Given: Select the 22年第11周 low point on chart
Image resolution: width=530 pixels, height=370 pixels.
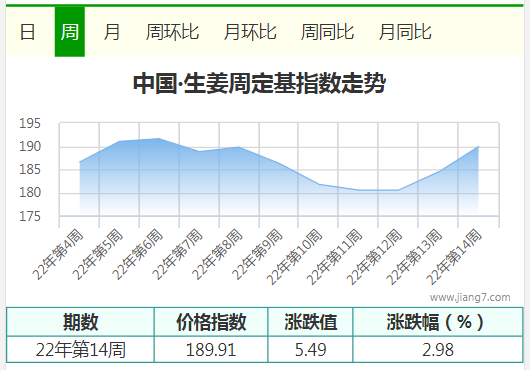Looking at the screenshot, I should [359, 190].
